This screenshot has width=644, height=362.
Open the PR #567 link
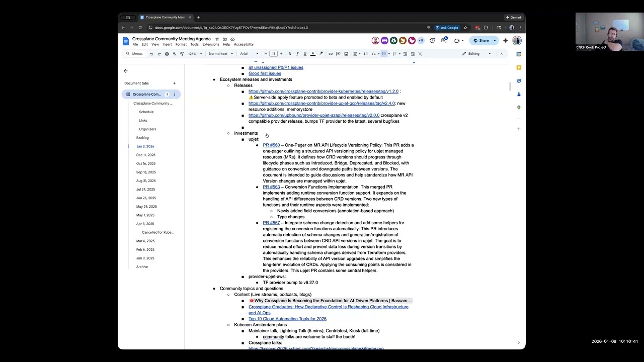(271, 223)
